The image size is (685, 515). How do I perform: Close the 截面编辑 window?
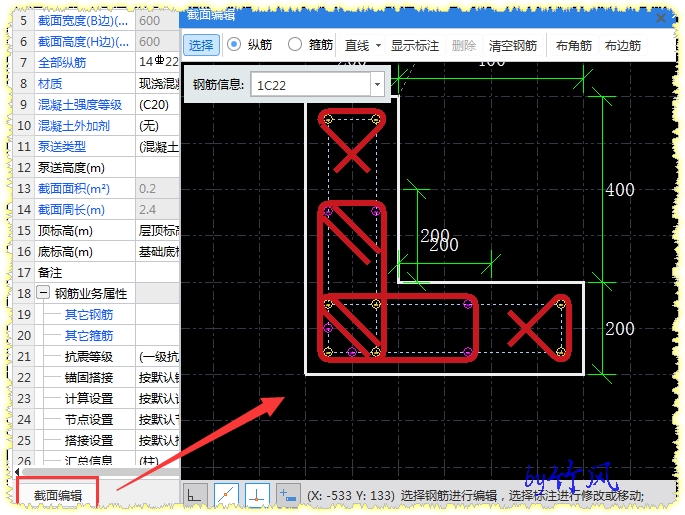click(x=661, y=17)
